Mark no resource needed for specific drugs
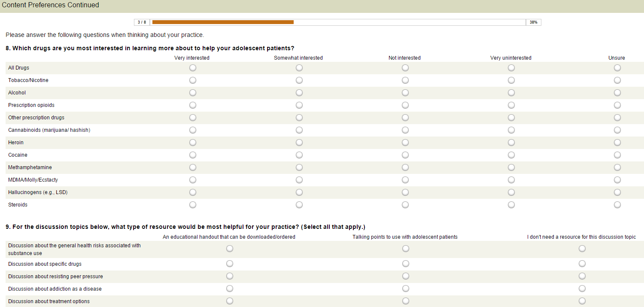 [x=582, y=264]
